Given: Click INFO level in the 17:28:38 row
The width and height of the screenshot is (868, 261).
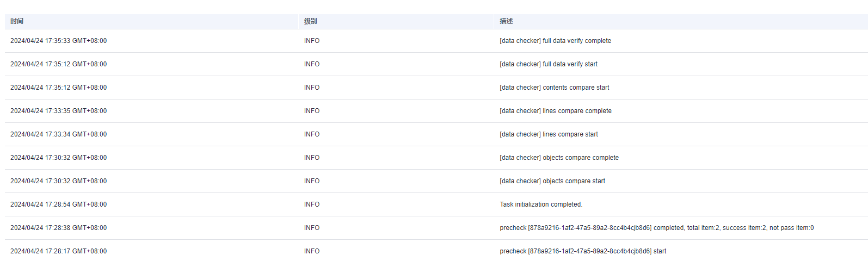Looking at the screenshot, I should pyautogui.click(x=312, y=228).
